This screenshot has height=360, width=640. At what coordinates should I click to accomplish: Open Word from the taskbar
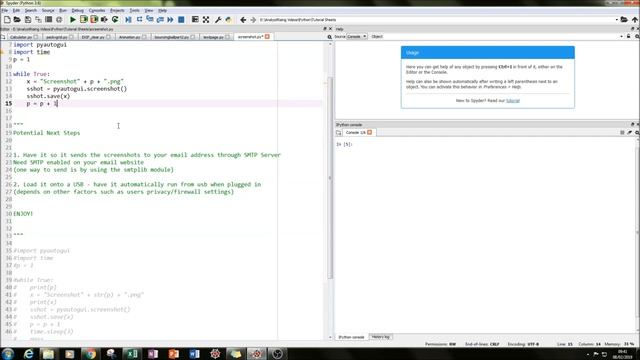point(194,353)
